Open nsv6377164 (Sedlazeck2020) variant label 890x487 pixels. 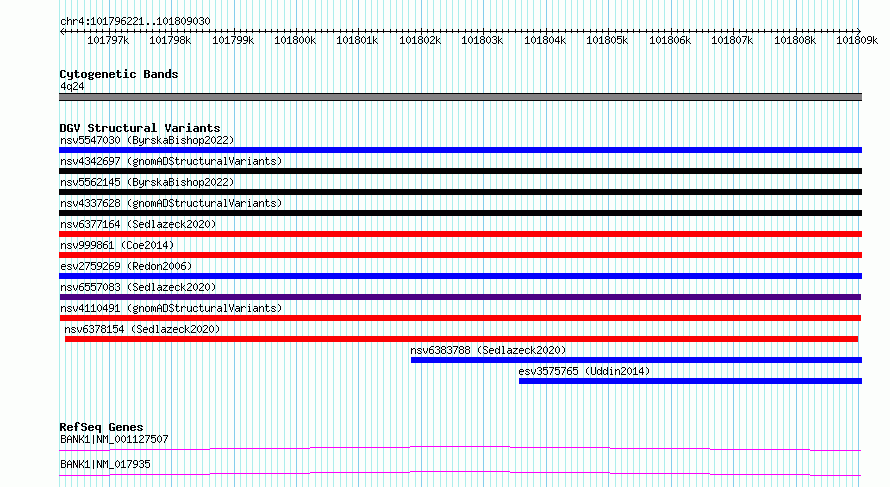click(x=138, y=224)
